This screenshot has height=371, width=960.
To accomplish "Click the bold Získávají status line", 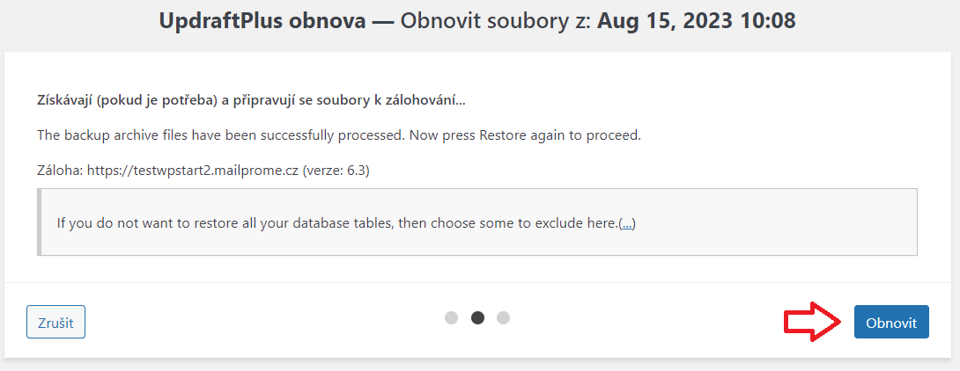I will click(x=251, y=101).
